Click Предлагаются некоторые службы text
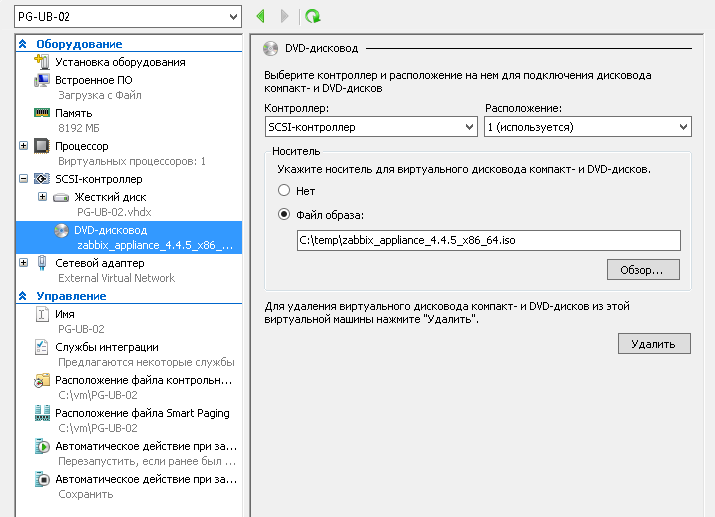The width and height of the screenshot is (715, 517). pos(146,362)
